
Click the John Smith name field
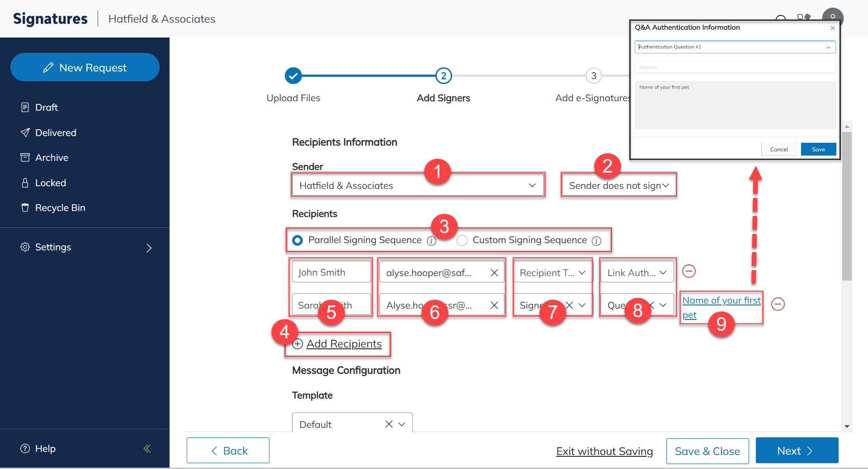[x=331, y=272]
